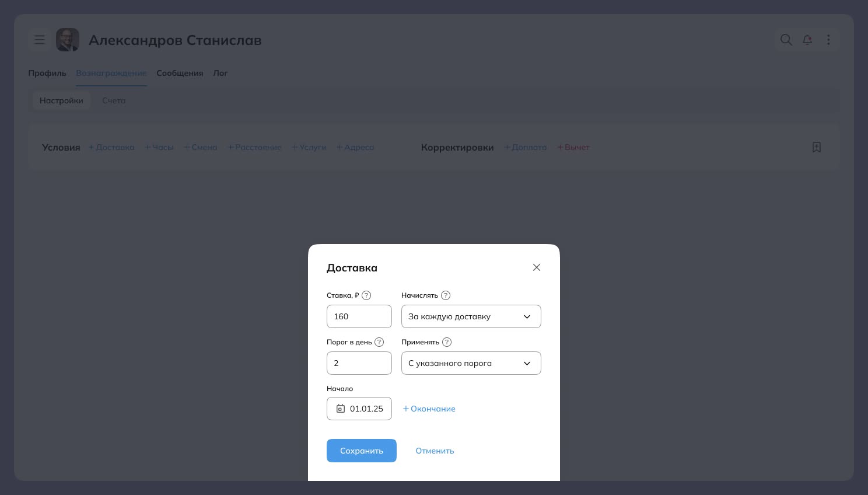Open notifications bell

click(807, 40)
